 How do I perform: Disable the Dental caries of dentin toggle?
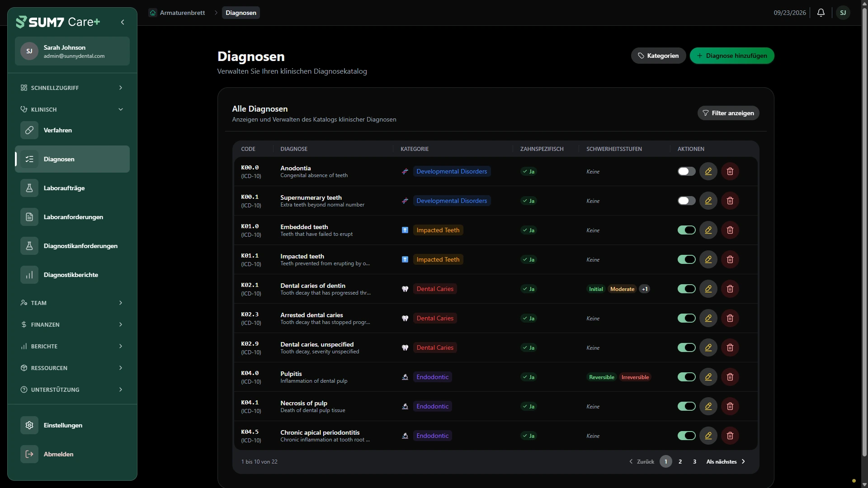click(686, 289)
